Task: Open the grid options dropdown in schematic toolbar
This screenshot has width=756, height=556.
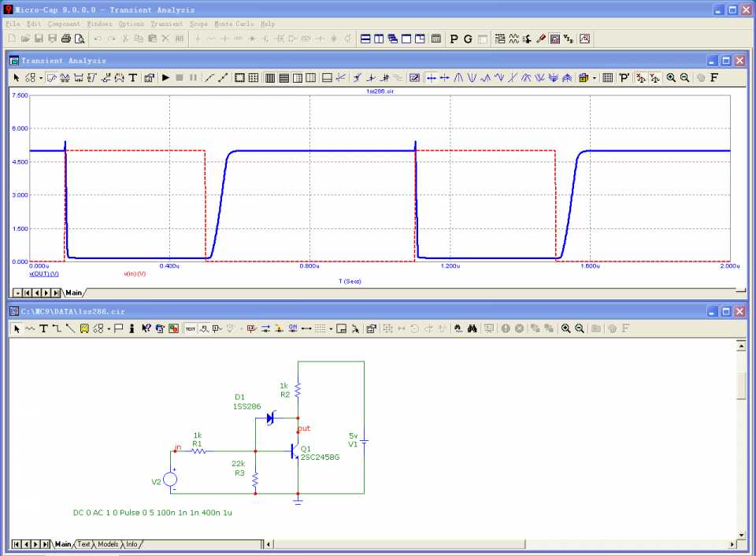Action: click(x=331, y=329)
